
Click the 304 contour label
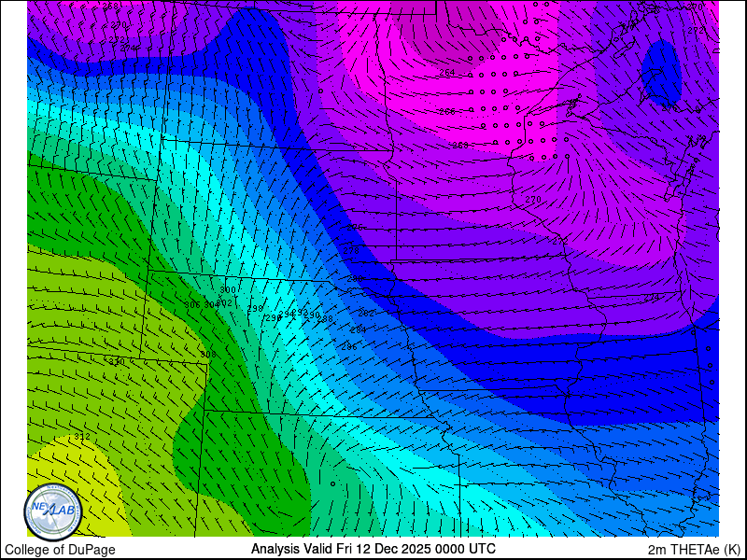(212, 304)
